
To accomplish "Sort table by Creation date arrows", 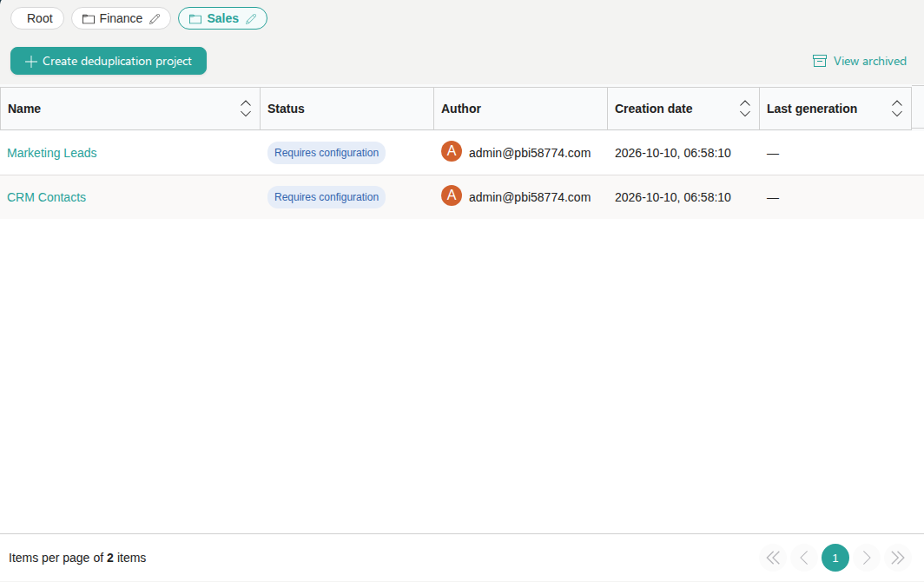I will click(745, 109).
